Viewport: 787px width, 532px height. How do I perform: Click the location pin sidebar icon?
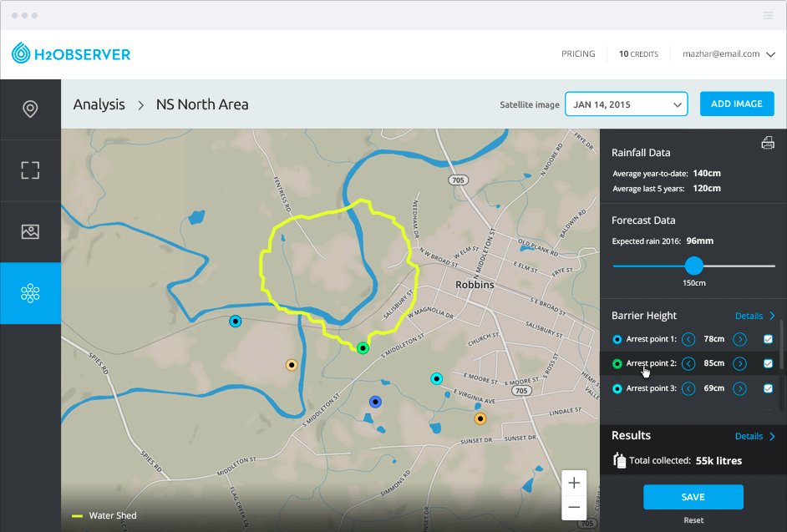click(x=30, y=109)
